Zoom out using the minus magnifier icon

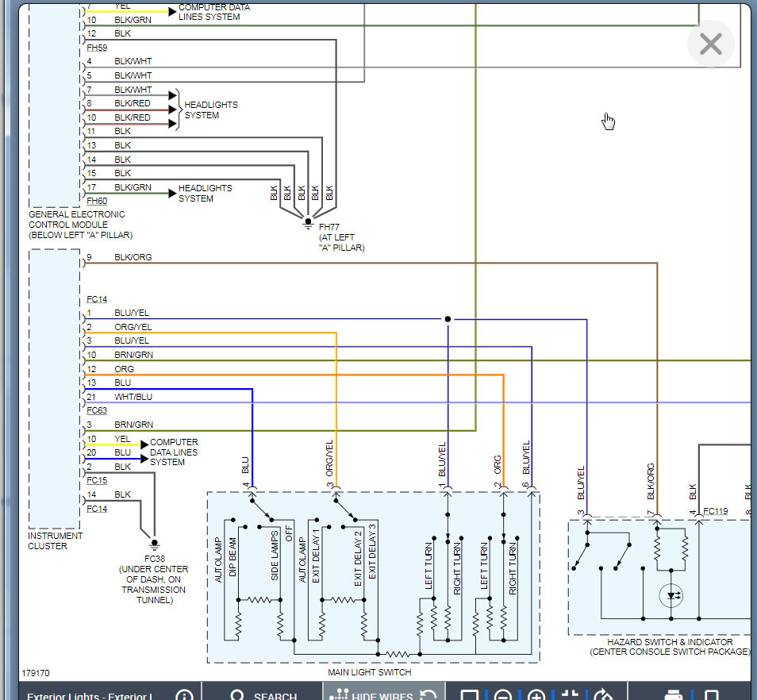pos(503,696)
